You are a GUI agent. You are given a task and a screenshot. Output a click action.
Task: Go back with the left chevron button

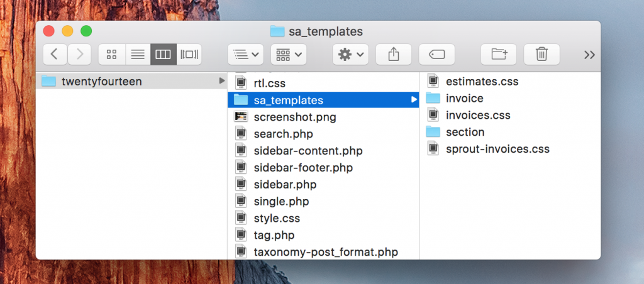coord(55,54)
